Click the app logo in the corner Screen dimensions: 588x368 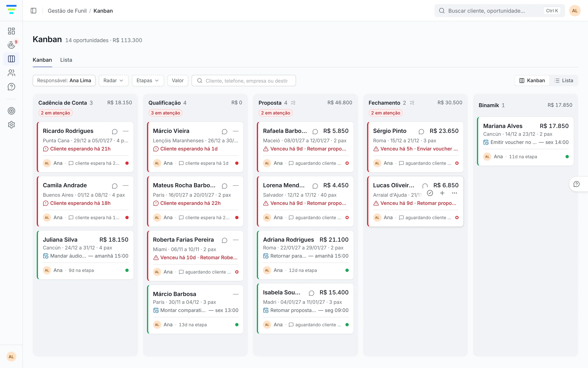pos(11,9)
